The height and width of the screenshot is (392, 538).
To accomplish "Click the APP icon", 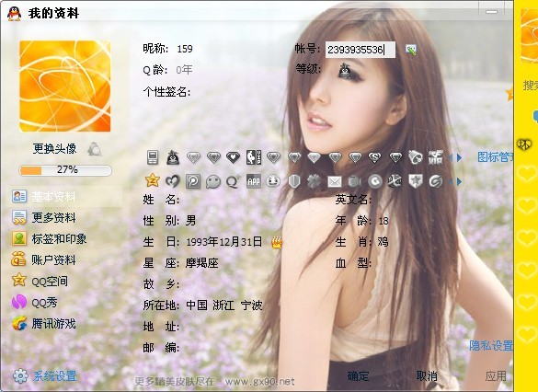I will (254, 181).
